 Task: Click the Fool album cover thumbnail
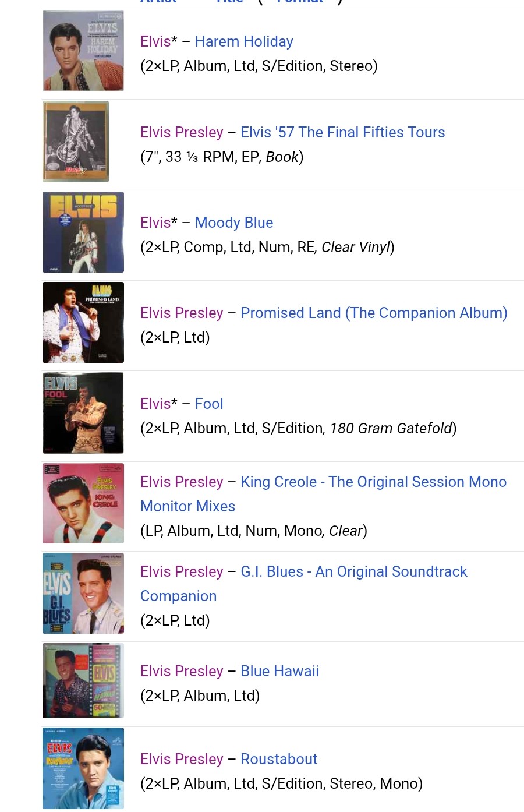[83, 413]
